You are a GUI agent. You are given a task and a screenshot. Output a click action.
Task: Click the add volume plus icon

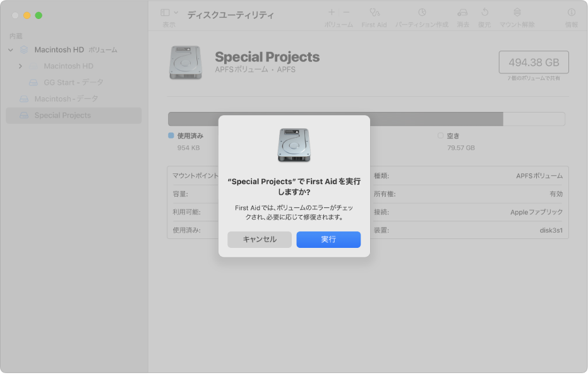332,13
